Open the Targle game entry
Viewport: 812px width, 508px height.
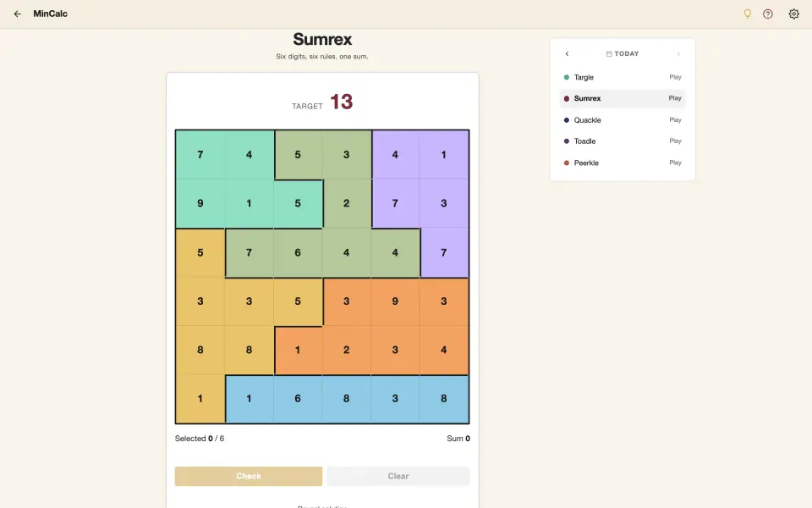point(623,77)
